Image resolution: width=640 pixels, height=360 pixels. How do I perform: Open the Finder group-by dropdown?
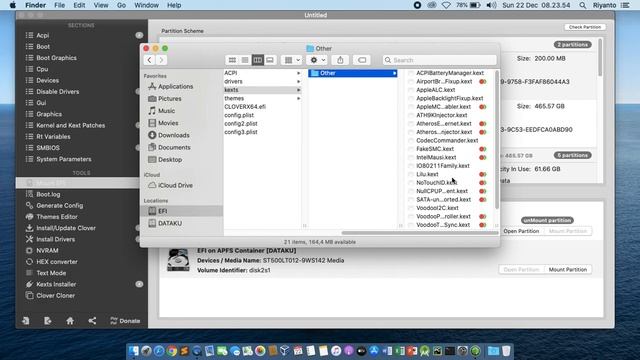tap(292, 60)
